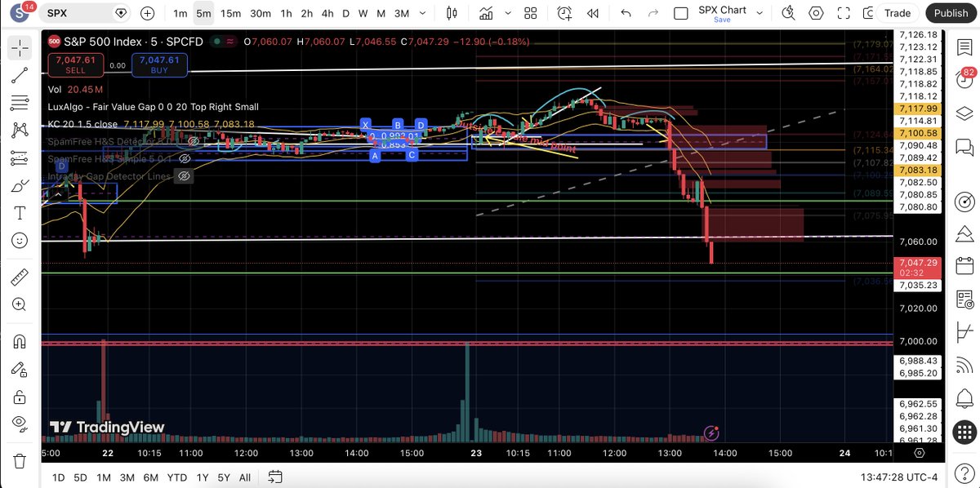This screenshot has width=980, height=488.
Task: Open the Indicators dialog
Action: tap(485, 12)
